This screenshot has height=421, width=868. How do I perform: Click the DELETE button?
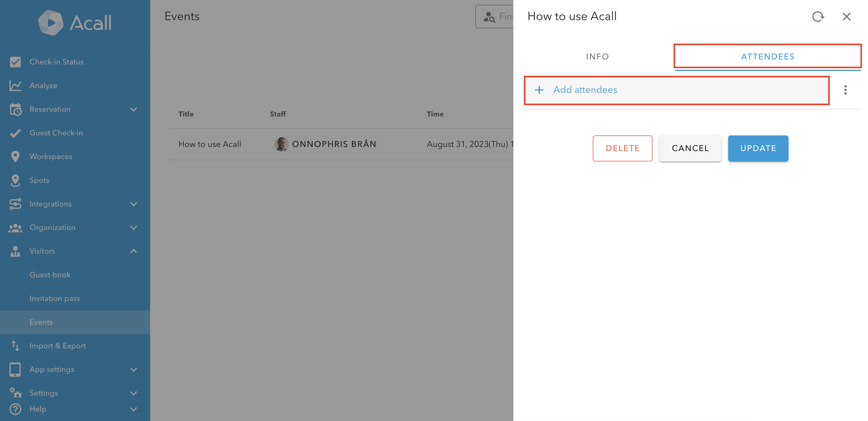click(x=622, y=148)
